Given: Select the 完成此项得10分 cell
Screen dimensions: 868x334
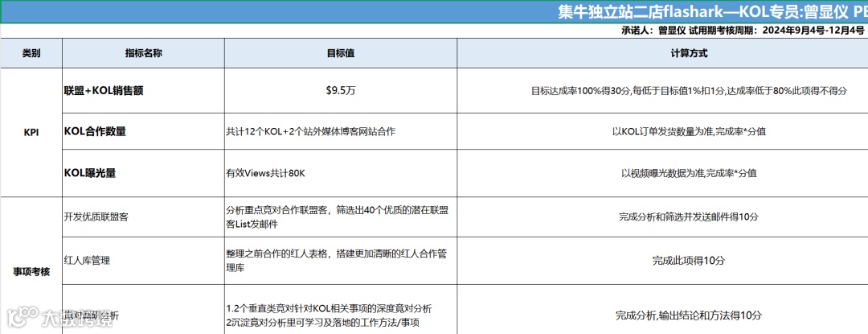Looking at the screenshot, I should [662, 260].
